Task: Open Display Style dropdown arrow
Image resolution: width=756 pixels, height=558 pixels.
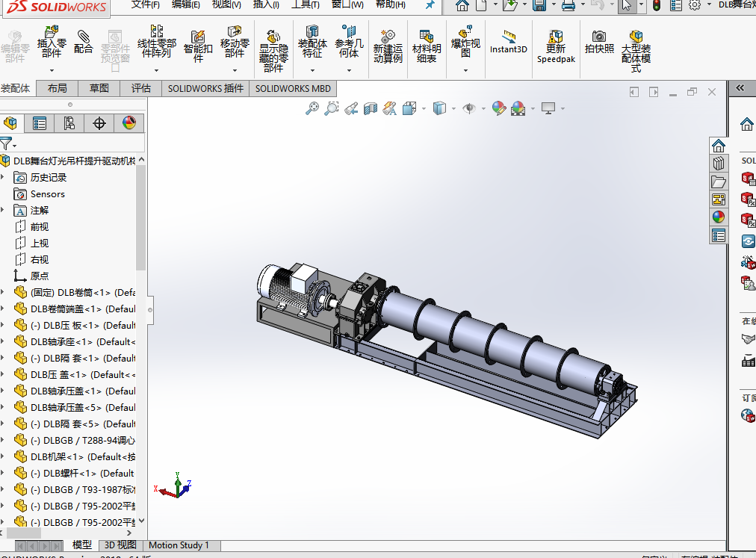Action: (x=453, y=108)
